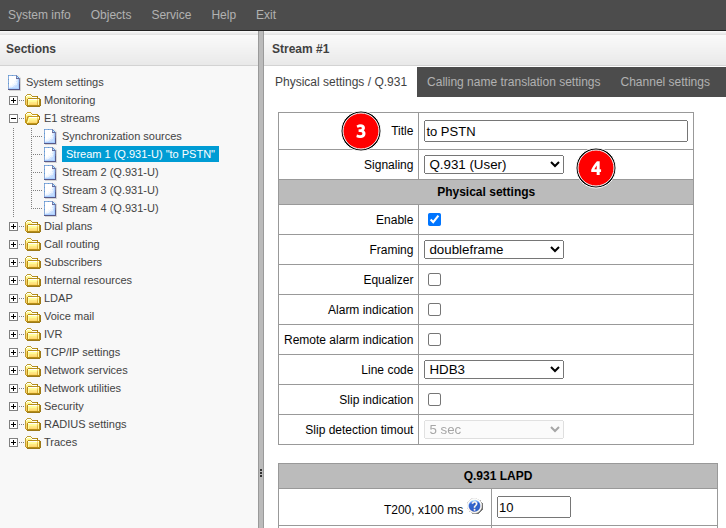726x528 pixels.
Task: Click Exit in the top bar
Action: click(x=266, y=15)
